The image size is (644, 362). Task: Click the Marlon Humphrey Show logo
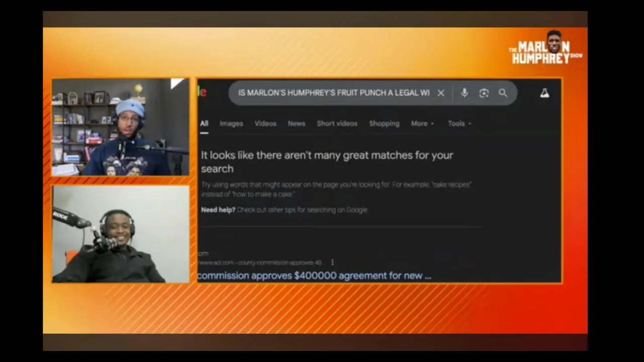546,48
